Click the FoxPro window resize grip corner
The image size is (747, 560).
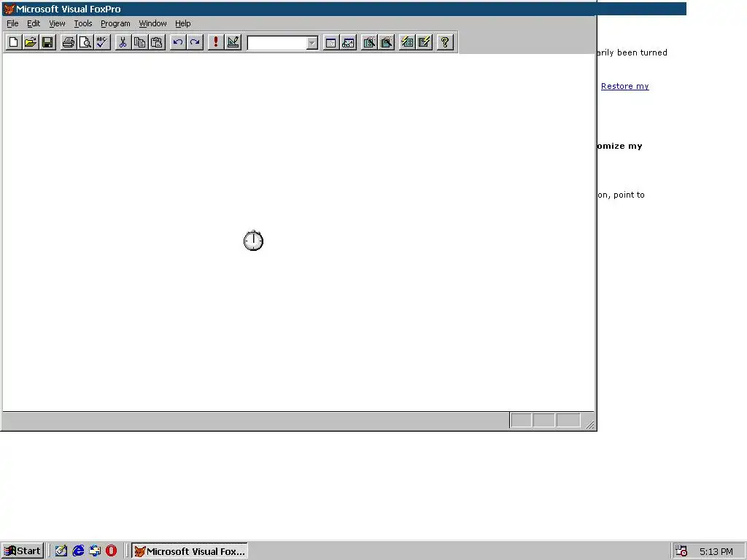click(x=589, y=424)
